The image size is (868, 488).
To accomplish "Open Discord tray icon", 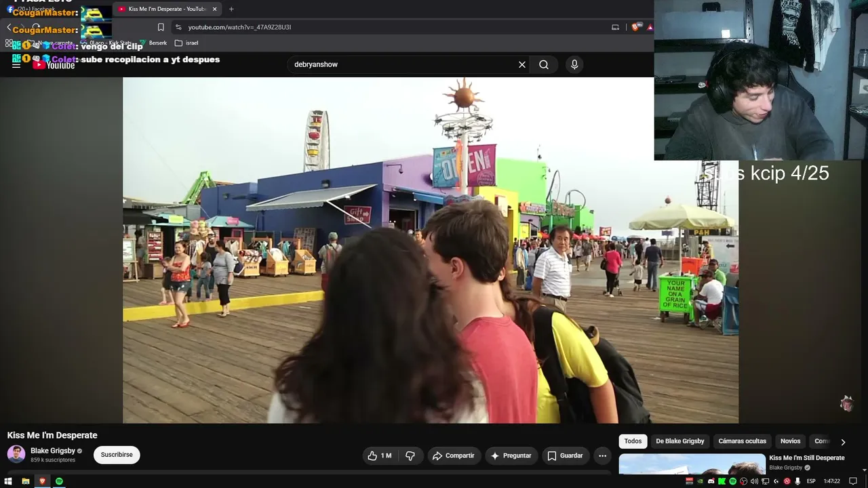I will tap(711, 481).
